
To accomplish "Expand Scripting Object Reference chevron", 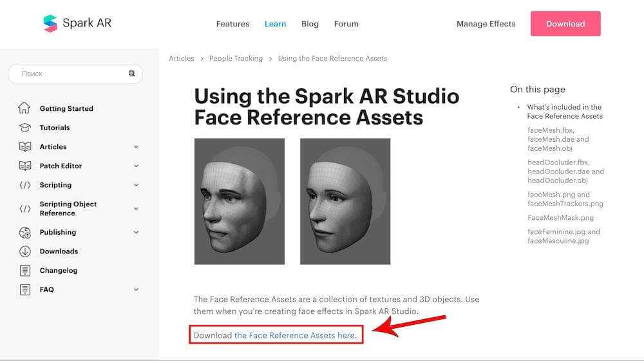I will (x=136, y=208).
